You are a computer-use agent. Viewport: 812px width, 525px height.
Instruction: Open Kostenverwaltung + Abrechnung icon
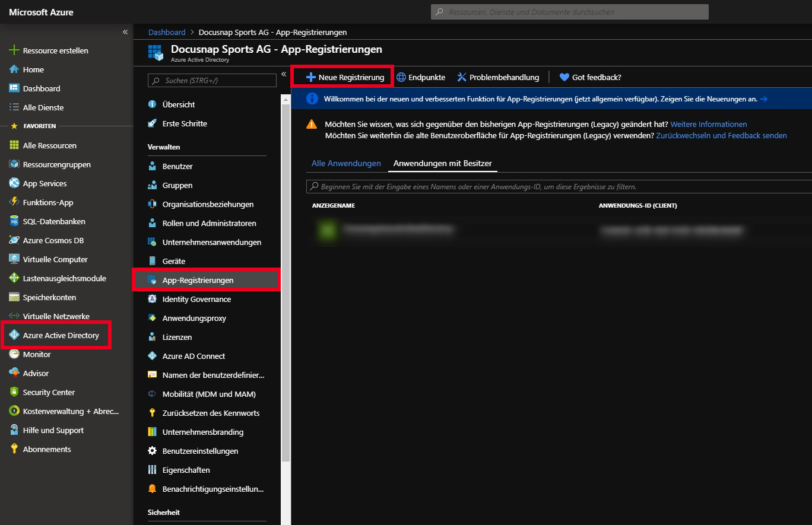tap(14, 411)
